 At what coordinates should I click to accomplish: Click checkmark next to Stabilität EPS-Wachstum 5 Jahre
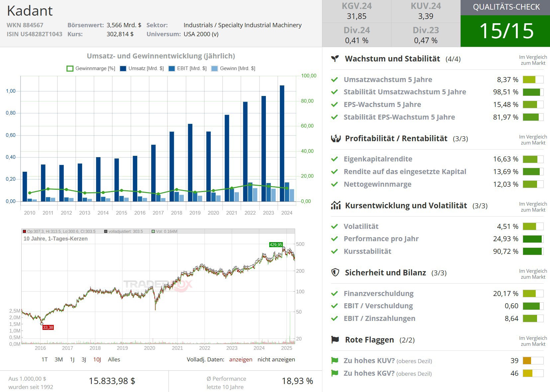pyautogui.click(x=335, y=117)
